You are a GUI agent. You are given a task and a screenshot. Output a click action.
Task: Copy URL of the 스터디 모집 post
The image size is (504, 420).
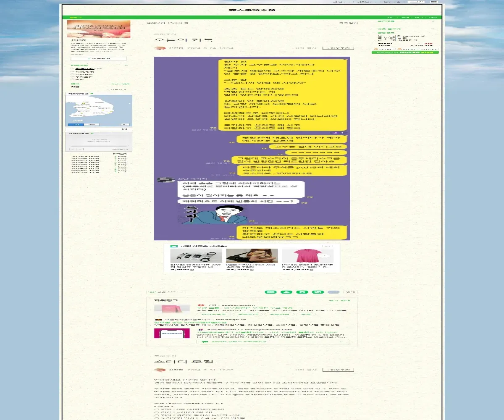click(x=306, y=370)
